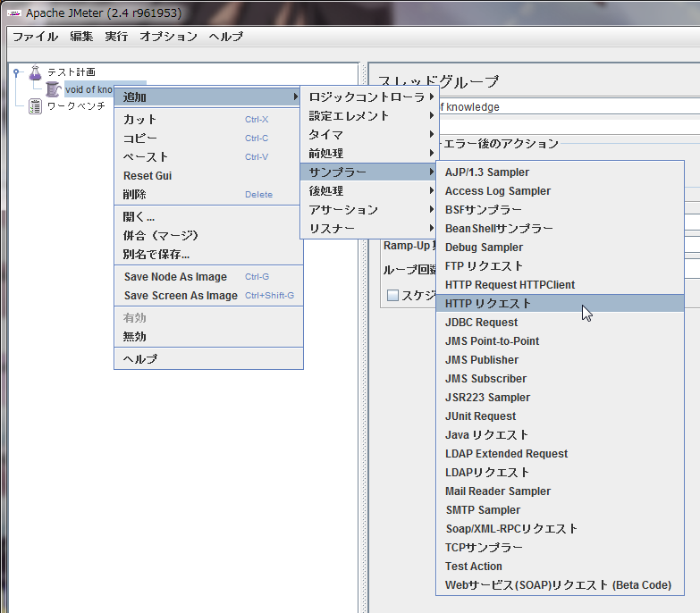700x613 pixels.
Task: Add TCPサンプラー
Action: (560, 547)
